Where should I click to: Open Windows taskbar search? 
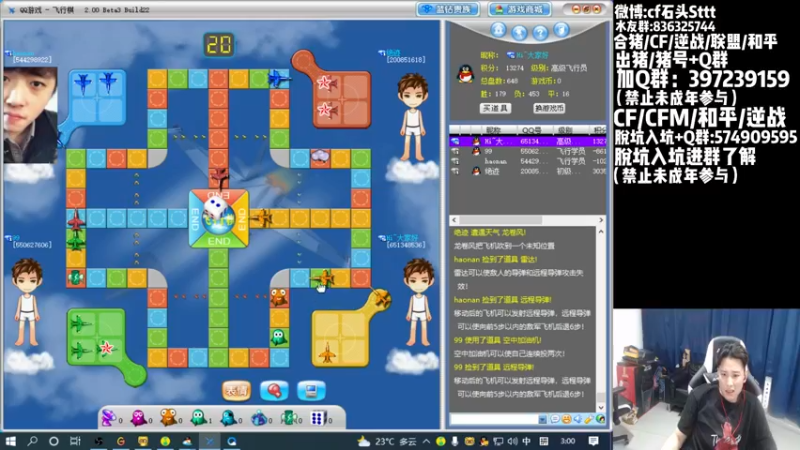pos(32,441)
